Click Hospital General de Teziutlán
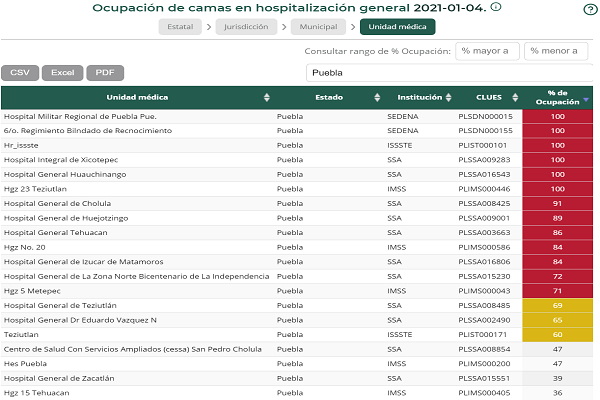Screen dimensions: 600x400 (60, 305)
